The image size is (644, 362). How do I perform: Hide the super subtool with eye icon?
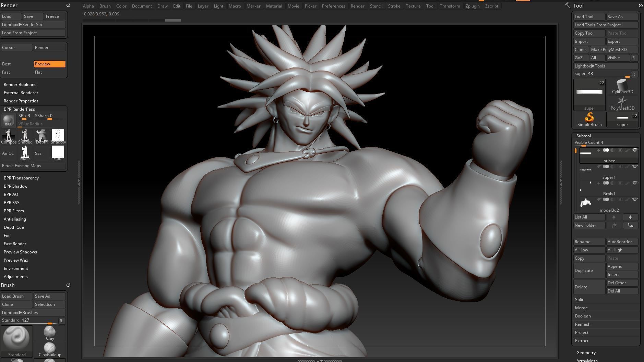click(635, 150)
